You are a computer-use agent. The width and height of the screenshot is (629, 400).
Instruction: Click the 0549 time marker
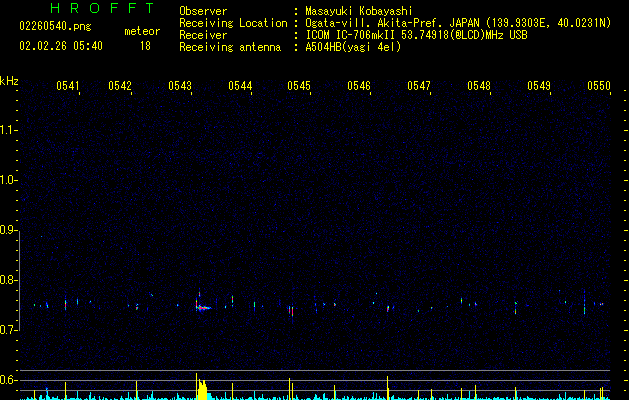click(x=539, y=86)
